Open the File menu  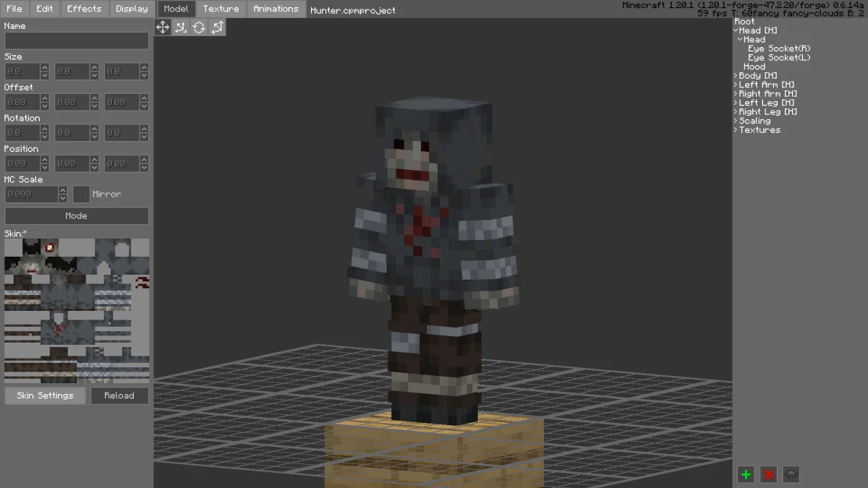[x=14, y=9]
